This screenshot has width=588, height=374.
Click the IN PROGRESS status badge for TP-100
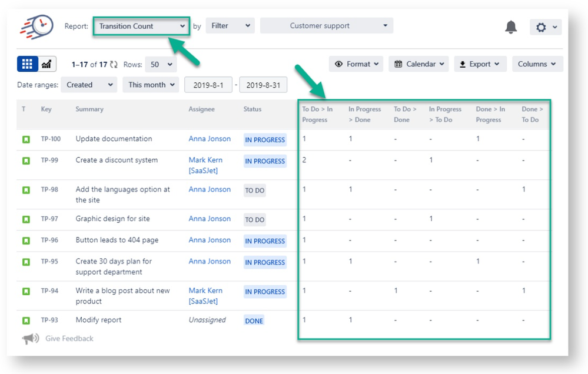(x=265, y=140)
